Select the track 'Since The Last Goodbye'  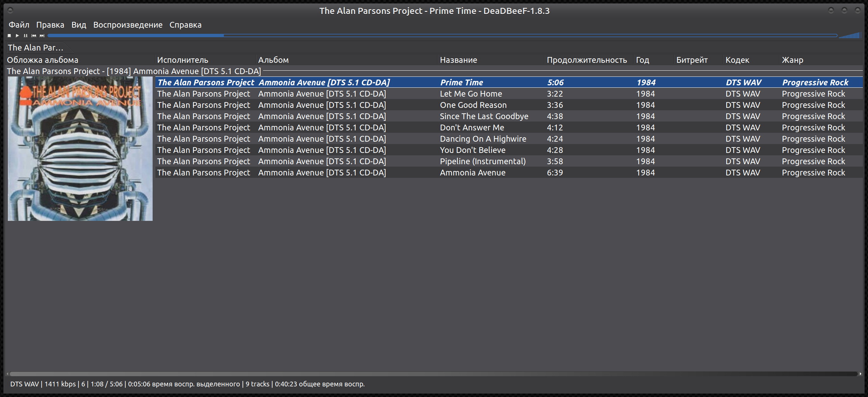point(509,116)
